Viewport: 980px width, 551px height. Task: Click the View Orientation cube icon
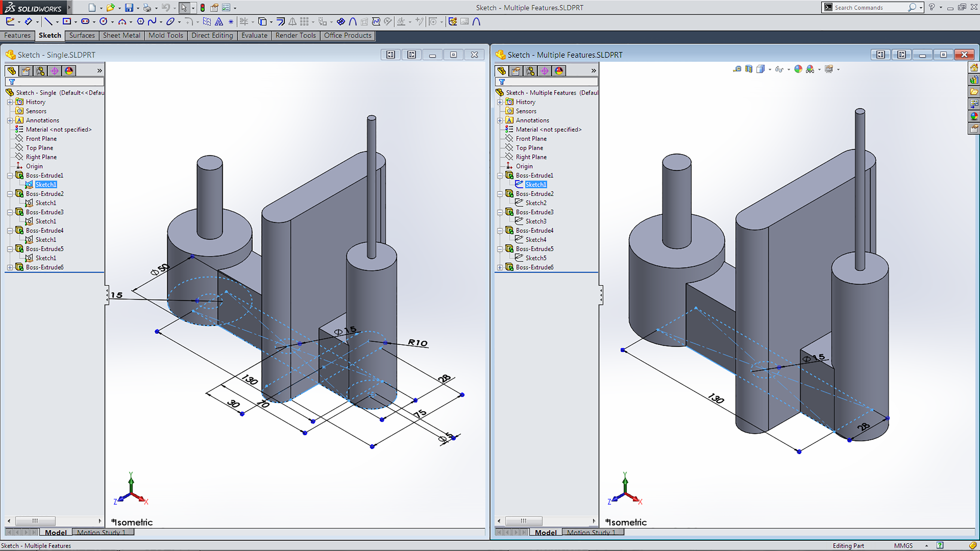(760, 69)
